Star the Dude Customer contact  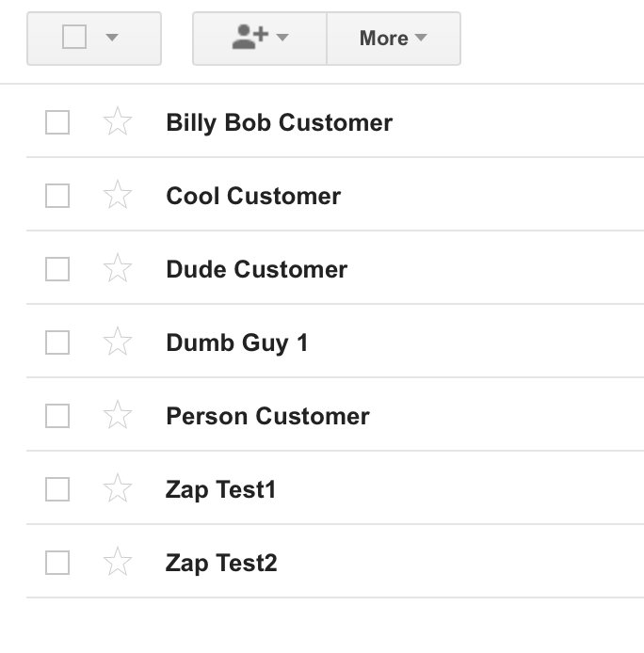click(x=118, y=268)
